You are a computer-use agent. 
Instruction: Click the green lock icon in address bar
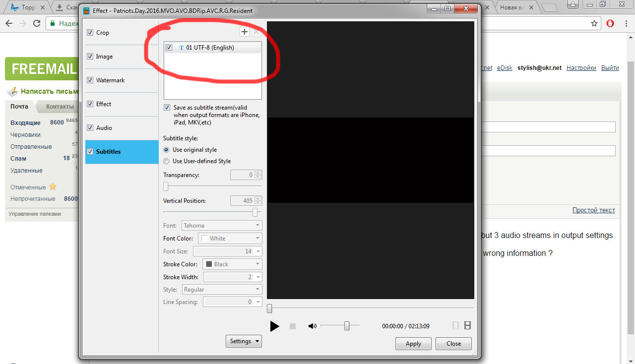coord(52,23)
